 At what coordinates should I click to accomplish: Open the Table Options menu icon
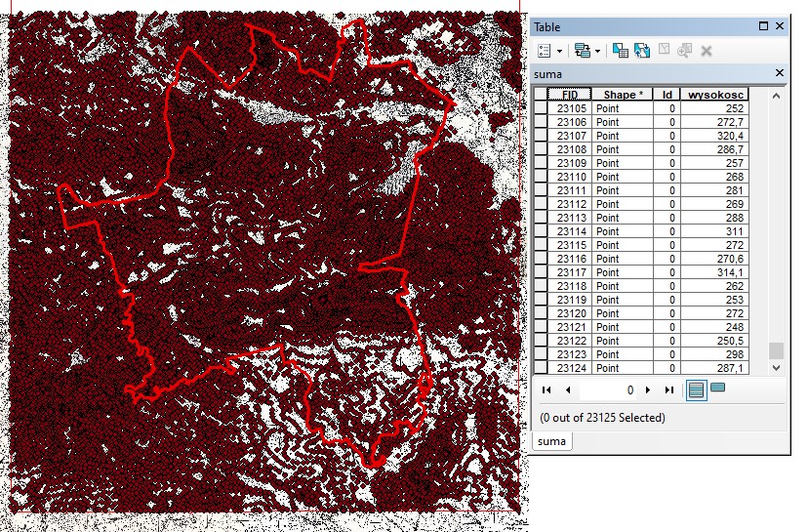click(x=545, y=50)
